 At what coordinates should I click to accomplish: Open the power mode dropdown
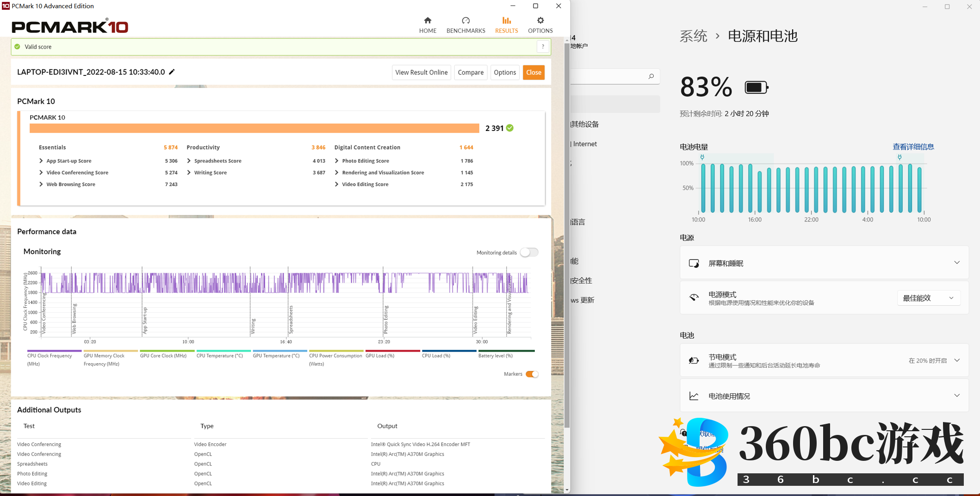coord(928,298)
